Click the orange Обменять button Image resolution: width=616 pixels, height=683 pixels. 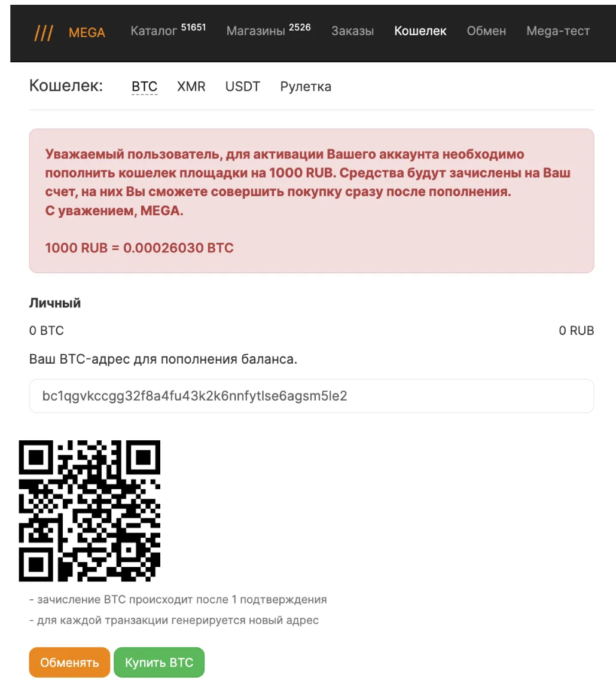[70, 663]
